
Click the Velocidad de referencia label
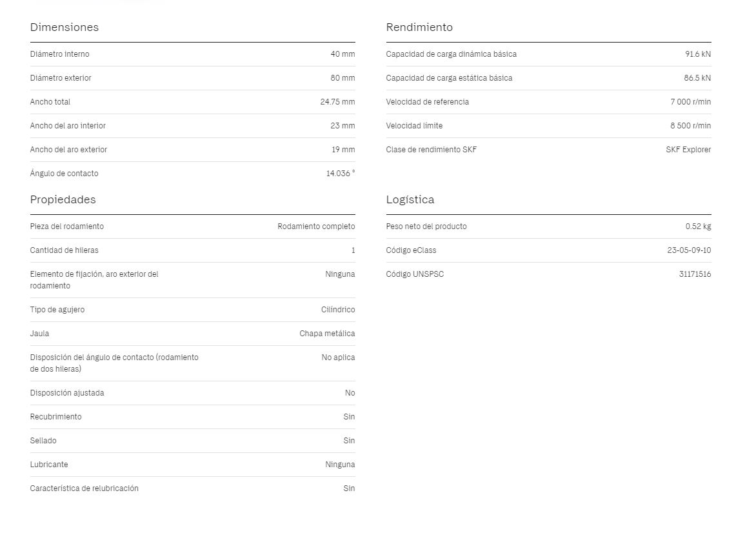click(427, 102)
